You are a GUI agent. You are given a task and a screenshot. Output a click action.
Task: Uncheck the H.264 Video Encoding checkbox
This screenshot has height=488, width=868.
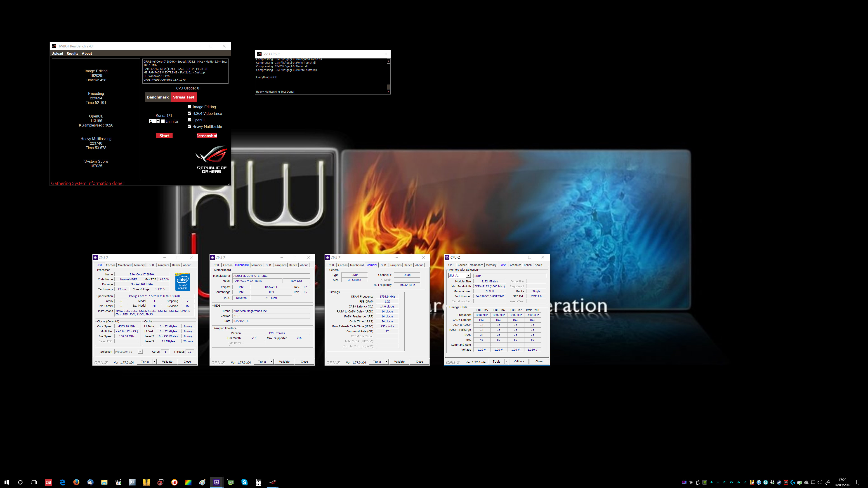(189, 113)
